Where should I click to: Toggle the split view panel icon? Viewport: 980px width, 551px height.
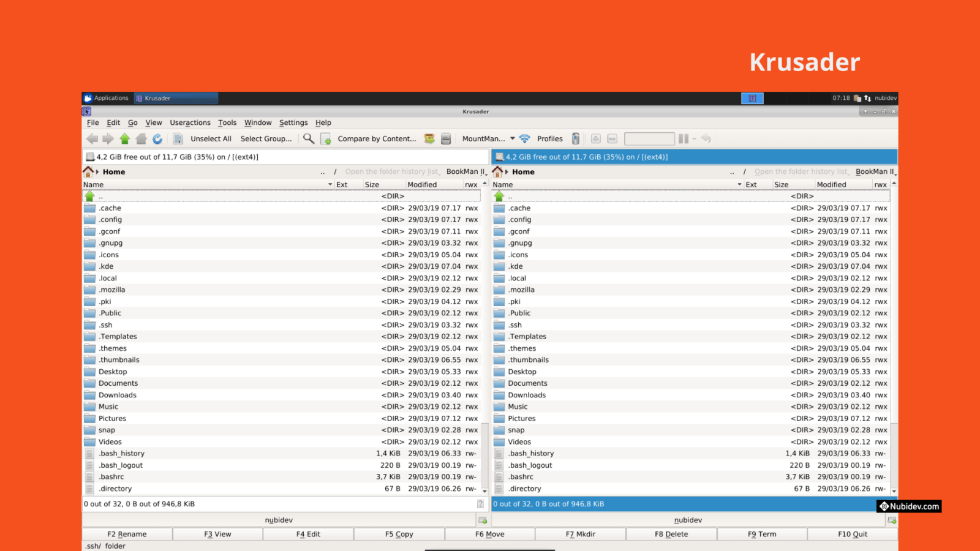click(683, 138)
